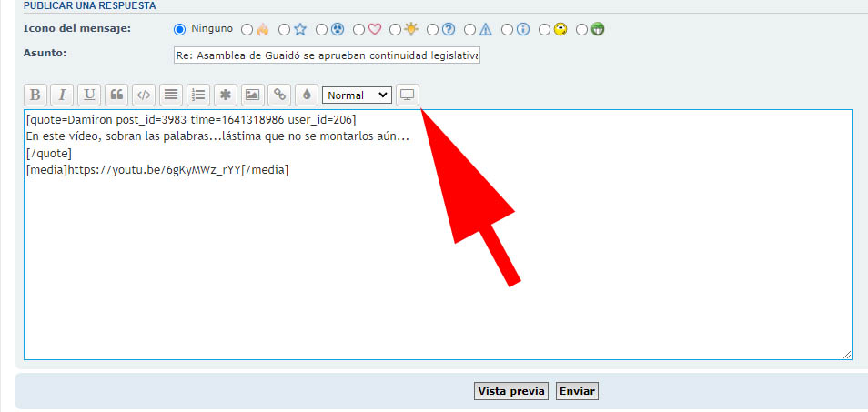This screenshot has height=412, width=868.
Task: Add a list item using the asterisk icon
Action: pyautogui.click(x=226, y=95)
